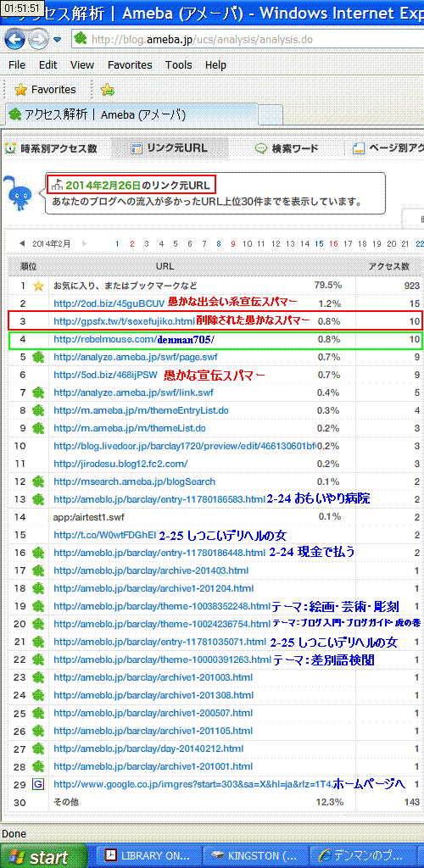Image resolution: width=424 pixels, height=868 pixels.
Task: Open link http://t.co/W0wtFDGhEl
Action: click(105, 535)
